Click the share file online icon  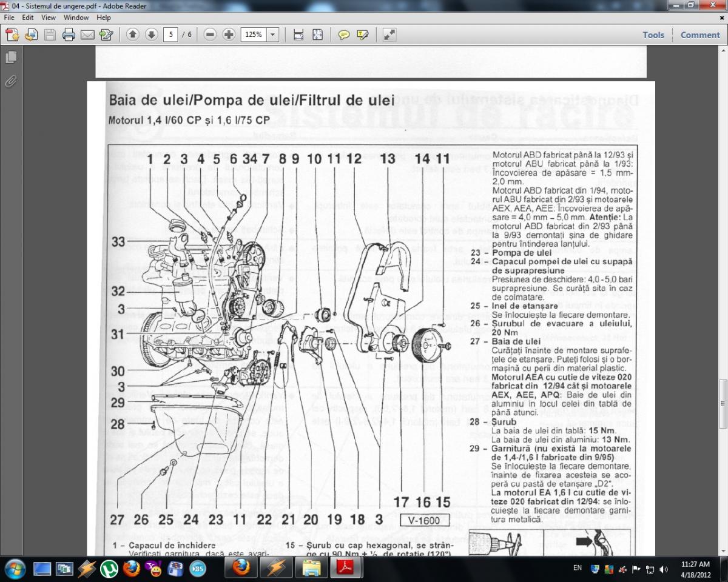pyautogui.click(x=31, y=35)
